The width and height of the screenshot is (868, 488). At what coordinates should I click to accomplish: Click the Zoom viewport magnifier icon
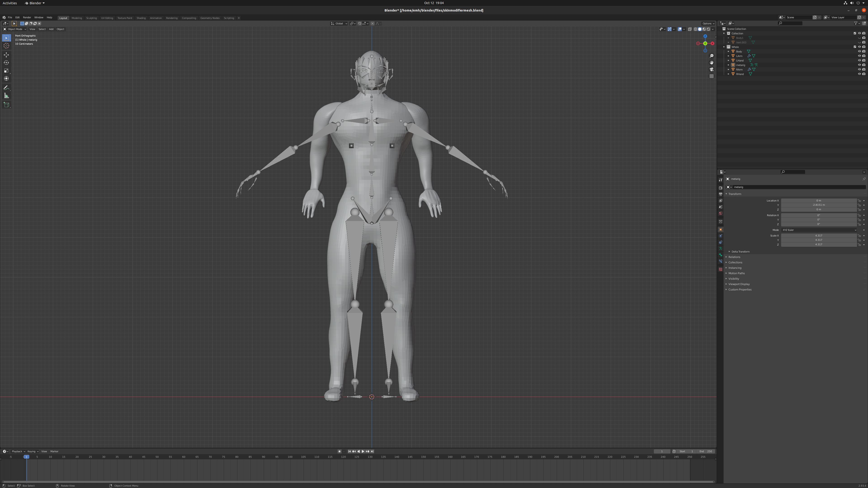coord(711,56)
